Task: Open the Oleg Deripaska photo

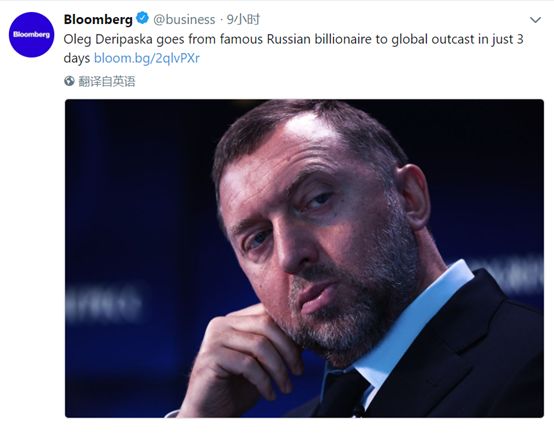Action: click(x=304, y=259)
